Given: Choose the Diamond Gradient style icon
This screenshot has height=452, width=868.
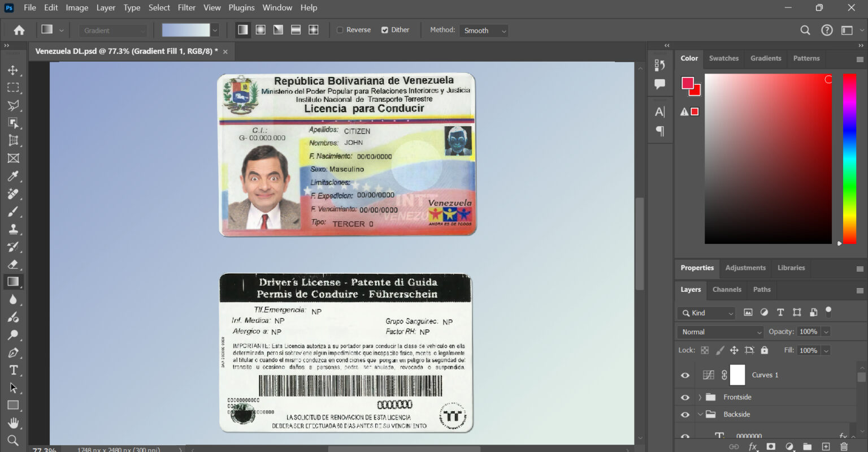Looking at the screenshot, I should 314,30.
